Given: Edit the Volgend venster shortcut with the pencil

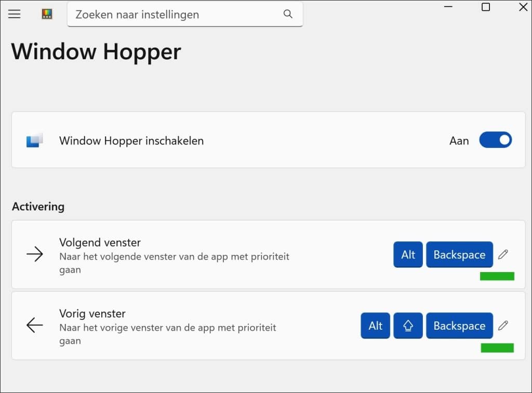Looking at the screenshot, I should click(x=503, y=254).
